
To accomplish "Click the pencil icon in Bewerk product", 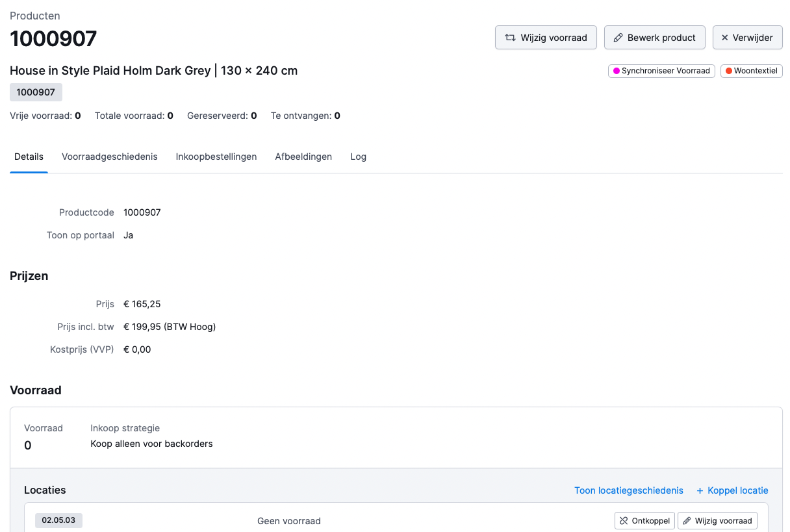I will coord(618,38).
